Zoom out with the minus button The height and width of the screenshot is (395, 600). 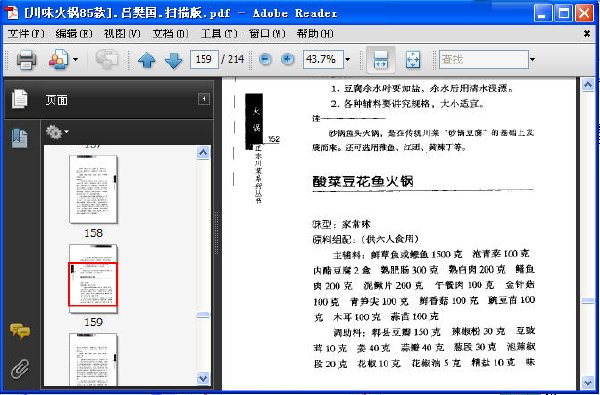(265, 59)
